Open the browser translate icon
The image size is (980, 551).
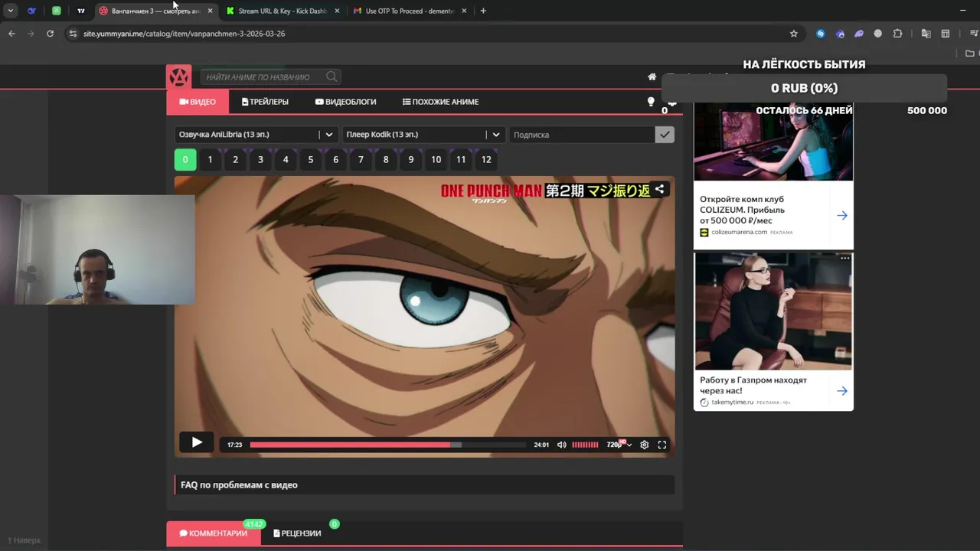tap(926, 34)
